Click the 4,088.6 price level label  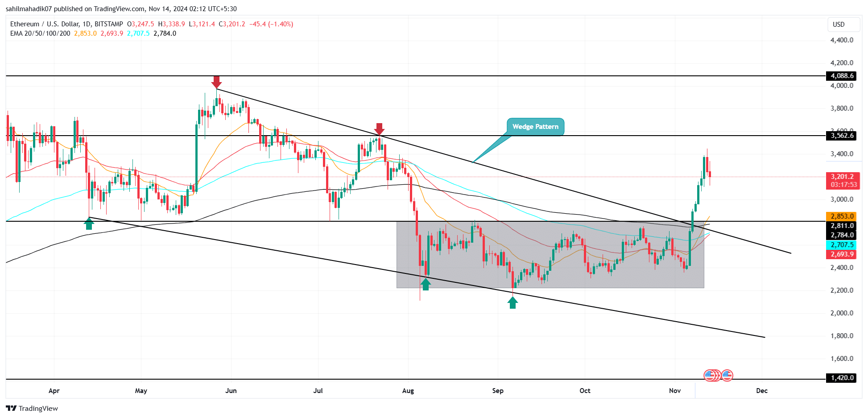coord(842,76)
